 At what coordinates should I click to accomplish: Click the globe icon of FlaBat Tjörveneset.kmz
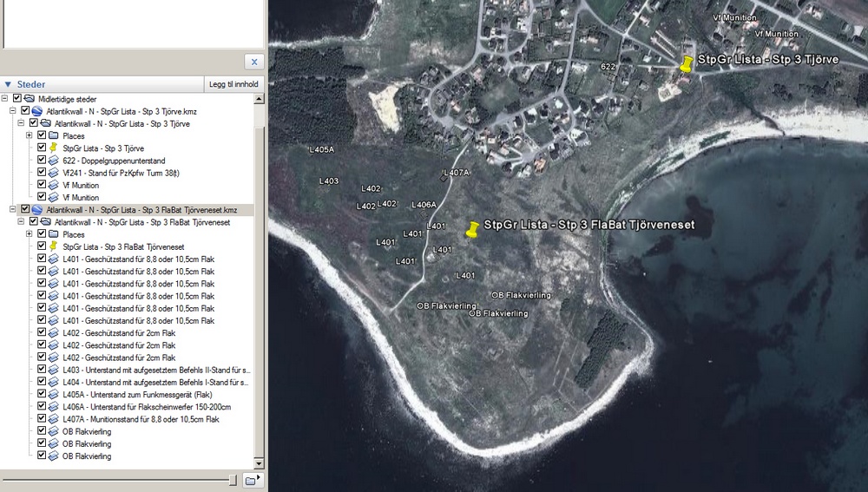pyautogui.click(x=36, y=210)
